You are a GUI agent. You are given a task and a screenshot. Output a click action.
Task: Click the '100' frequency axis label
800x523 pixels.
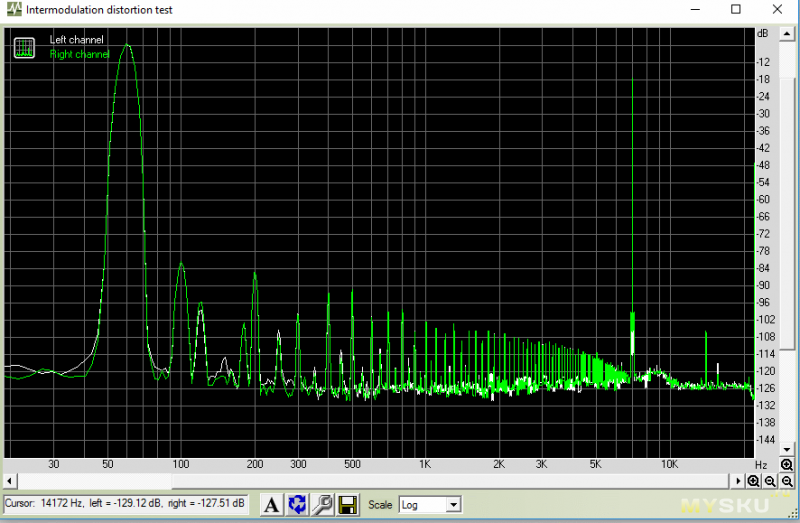pos(181,464)
